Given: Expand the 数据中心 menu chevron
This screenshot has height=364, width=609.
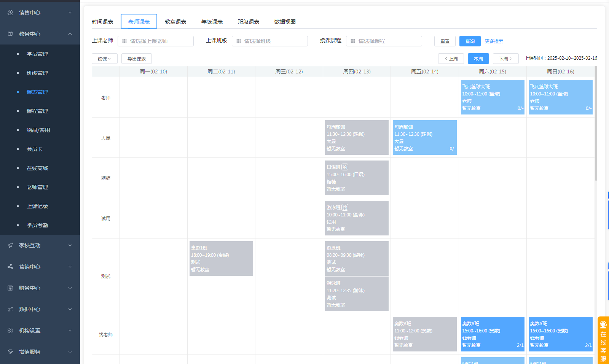Looking at the screenshot, I should [70, 309].
